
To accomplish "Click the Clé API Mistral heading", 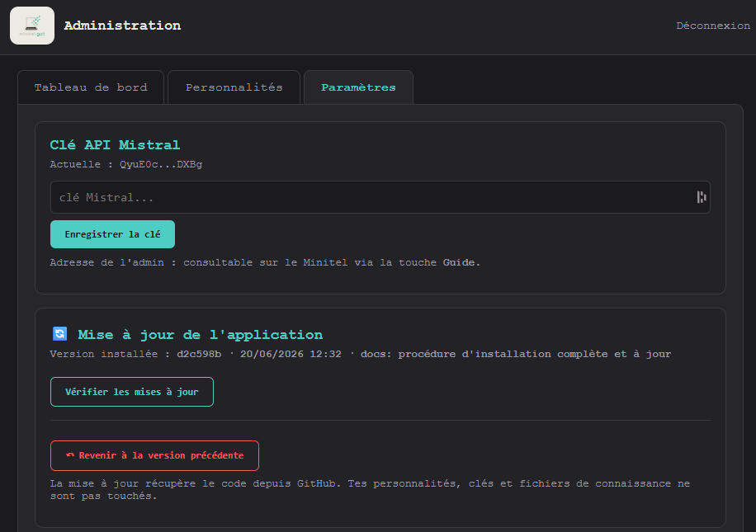I will coord(115,144).
